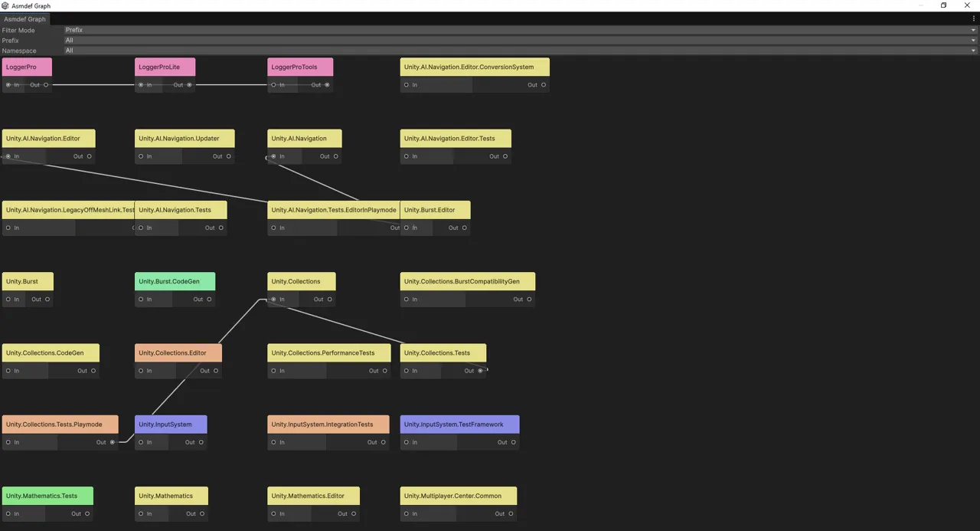Select the LoggerProLite node
This screenshot has width=980, height=531.
point(165,67)
